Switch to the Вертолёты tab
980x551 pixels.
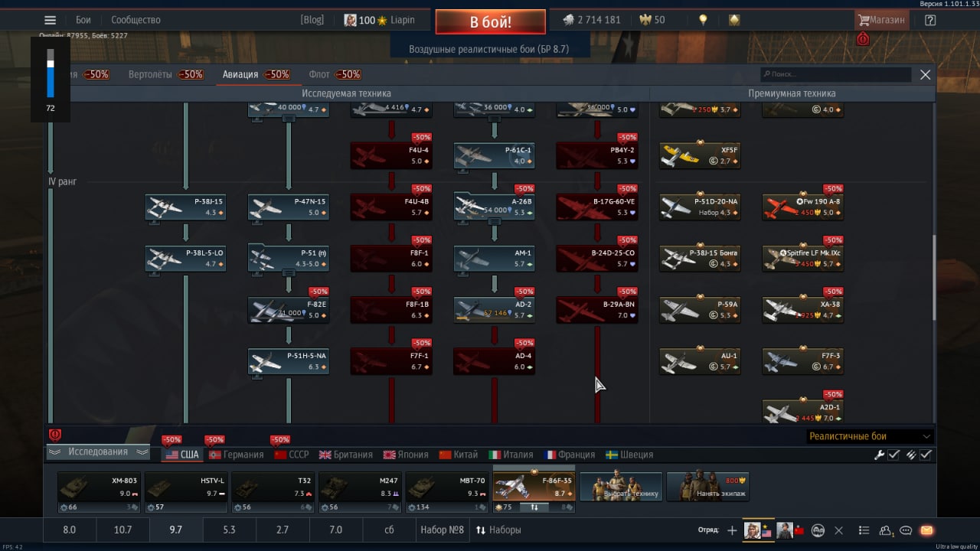(x=165, y=74)
